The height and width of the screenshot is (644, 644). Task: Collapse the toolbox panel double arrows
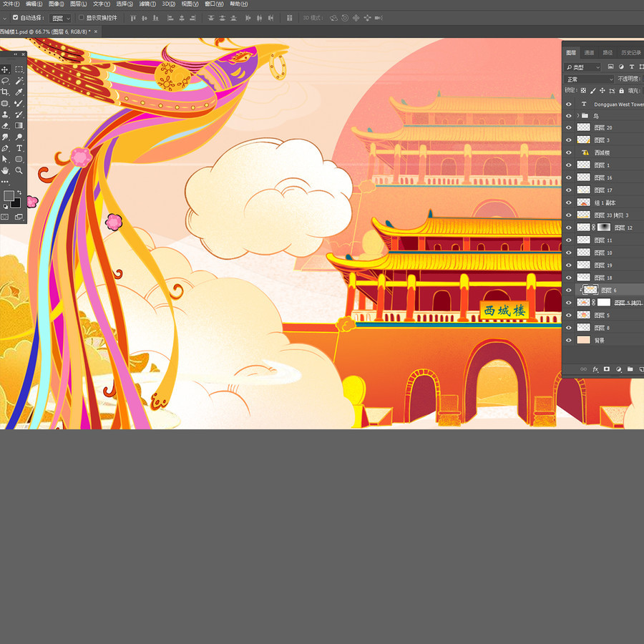[x=16, y=54]
